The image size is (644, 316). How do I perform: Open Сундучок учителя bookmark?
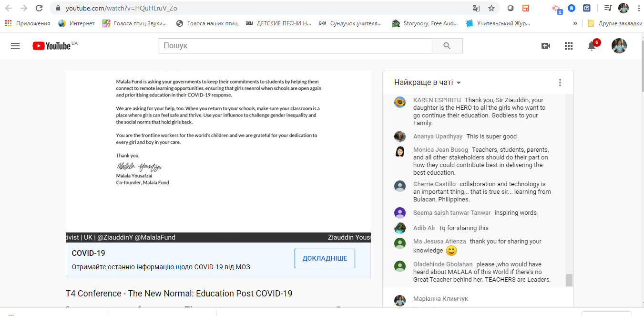click(350, 23)
